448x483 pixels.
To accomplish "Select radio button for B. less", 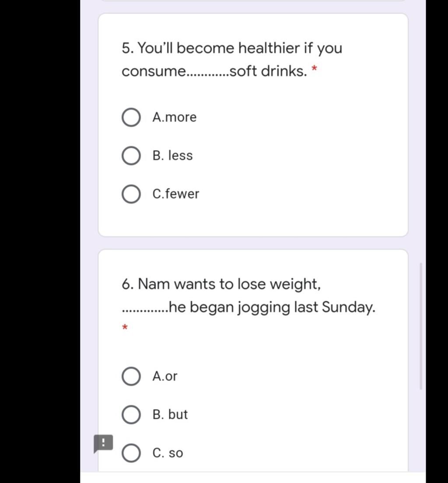I will coord(131,156).
